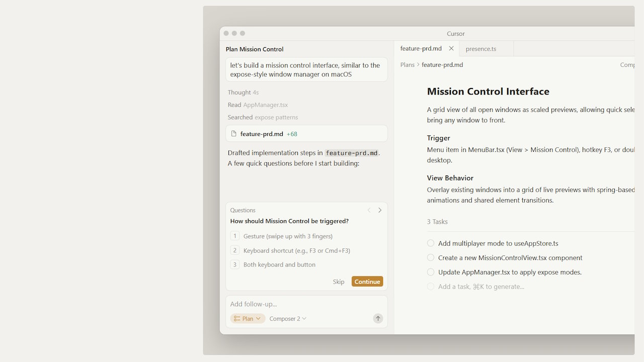Toggle the Update AppManager.tsx task circle
The height and width of the screenshot is (362, 644).
pyautogui.click(x=431, y=272)
